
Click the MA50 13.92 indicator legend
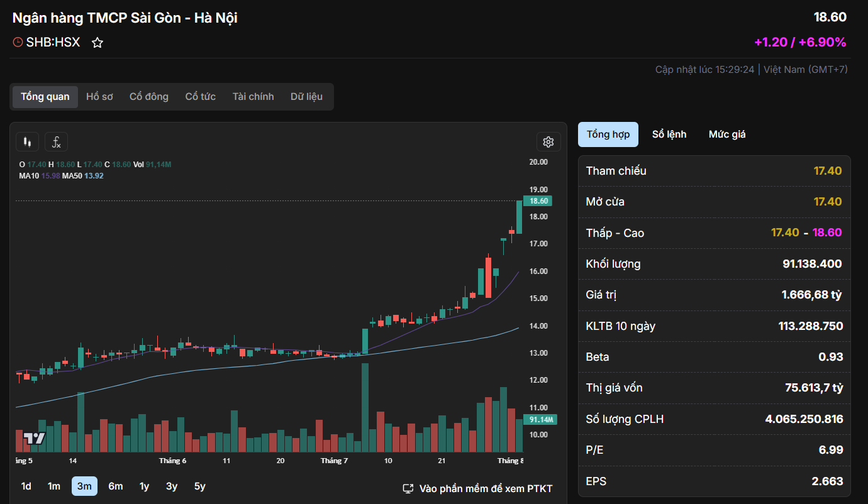pos(82,176)
